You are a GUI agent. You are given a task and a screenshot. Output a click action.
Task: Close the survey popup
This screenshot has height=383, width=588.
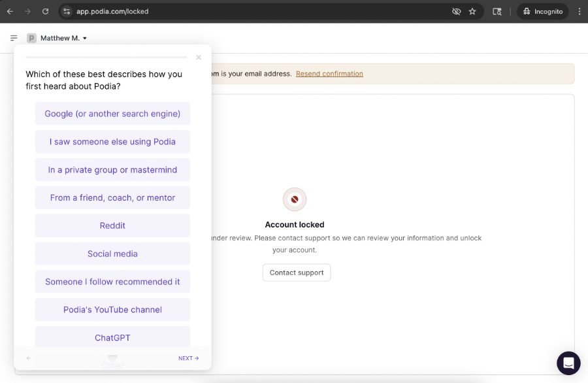(199, 58)
